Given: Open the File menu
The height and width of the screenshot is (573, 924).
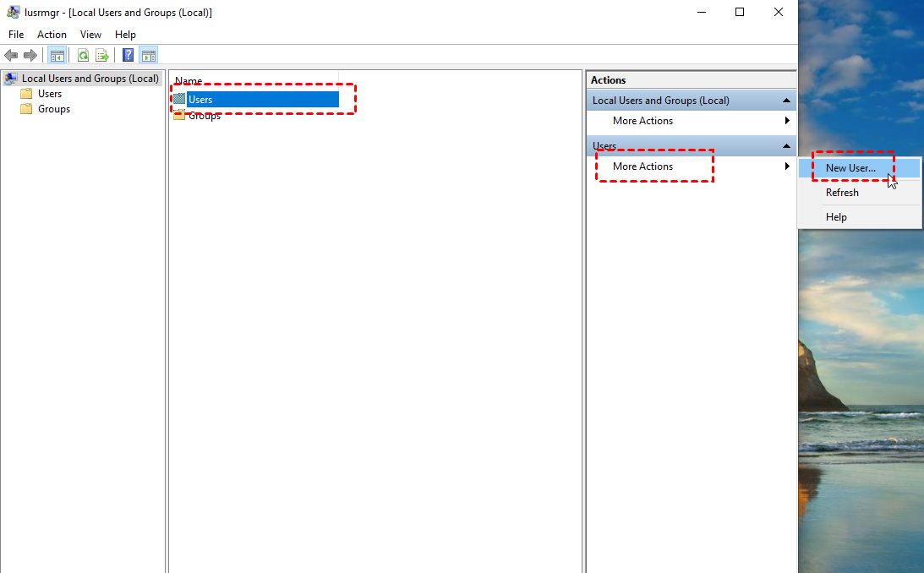Looking at the screenshot, I should coord(16,34).
